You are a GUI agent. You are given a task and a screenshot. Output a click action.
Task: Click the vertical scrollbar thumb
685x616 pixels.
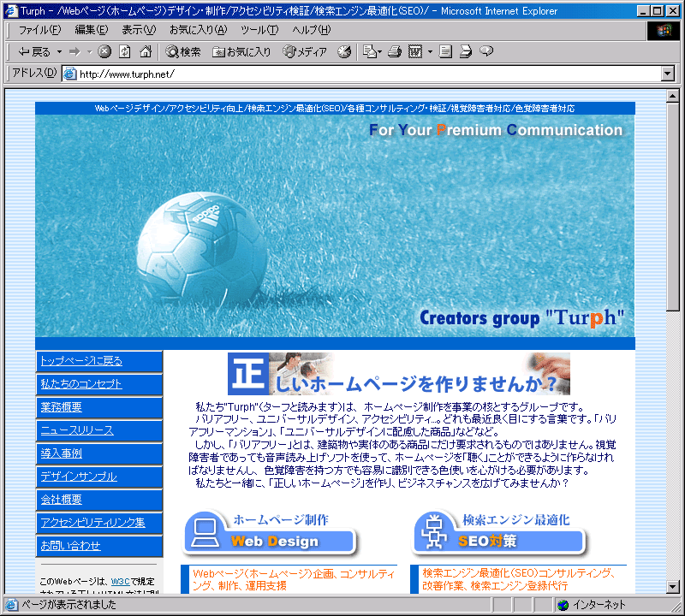pyautogui.click(x=673, y=207)
